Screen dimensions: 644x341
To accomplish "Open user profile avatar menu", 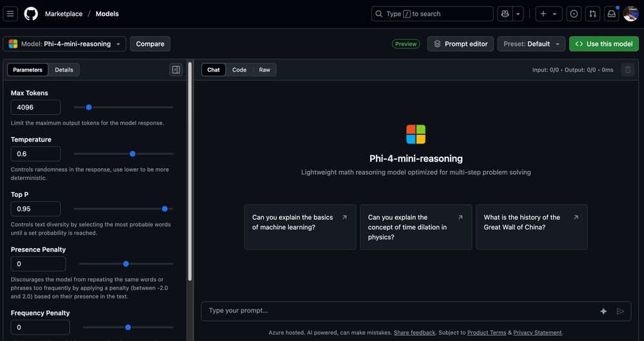I will pyautogui.click(x=630, y=14).
